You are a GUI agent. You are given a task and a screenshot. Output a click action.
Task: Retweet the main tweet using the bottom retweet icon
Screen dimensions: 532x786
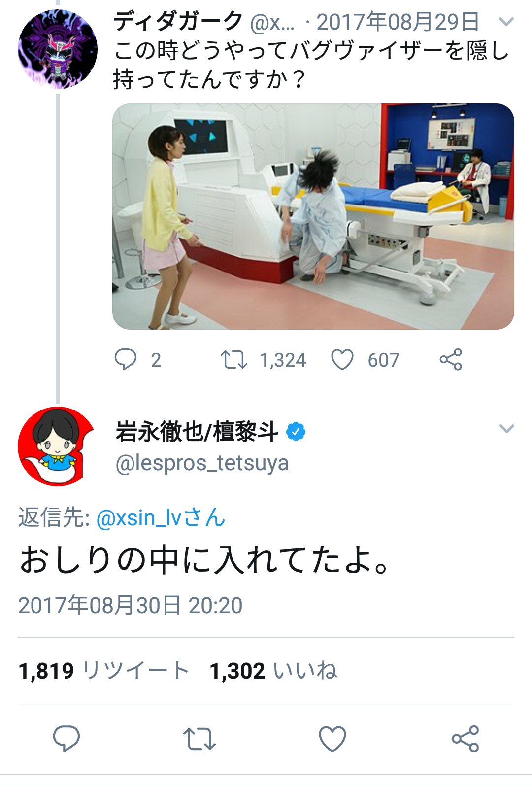click(x=199, y=739)
